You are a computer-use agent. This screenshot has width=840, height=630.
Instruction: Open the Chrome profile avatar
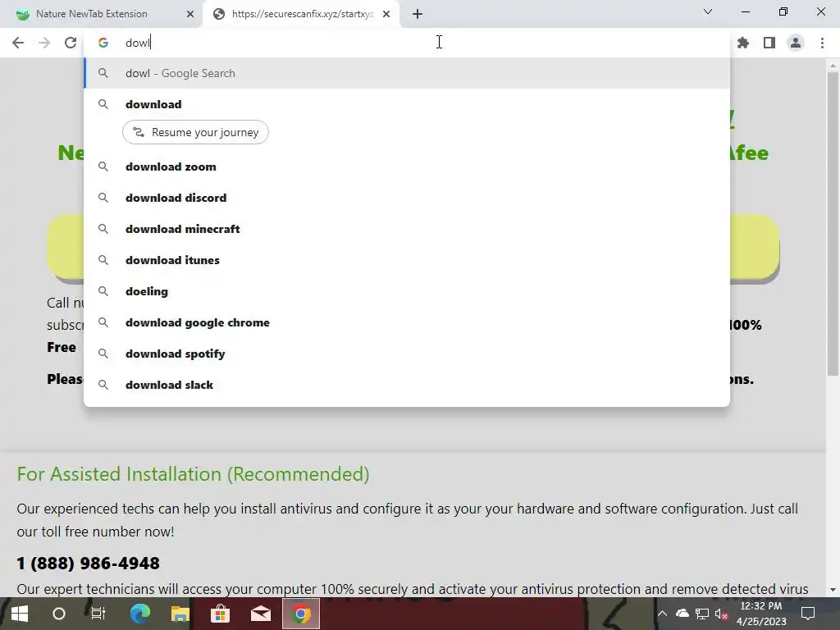pyautogui.click(x=796, y=43)
